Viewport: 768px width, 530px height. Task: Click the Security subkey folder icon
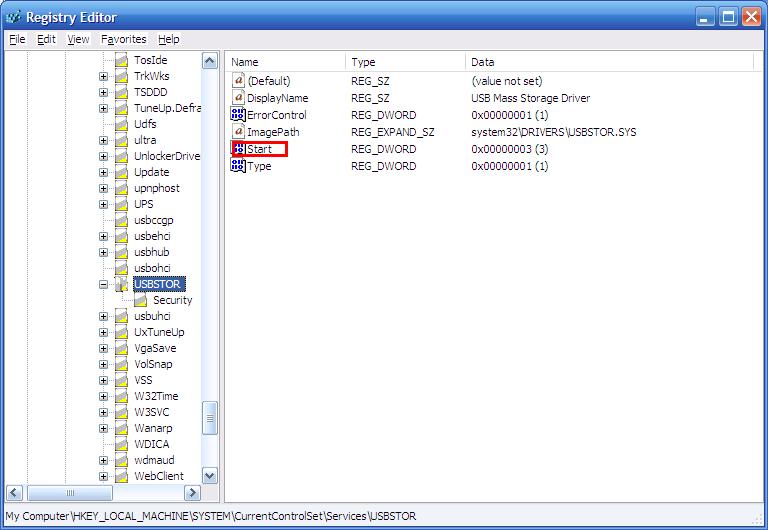(140, 300)
